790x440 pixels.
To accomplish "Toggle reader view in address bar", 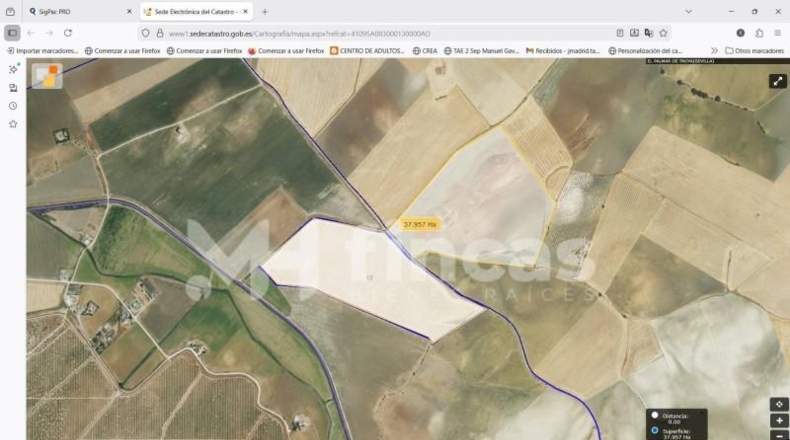I will click(620, 33).
